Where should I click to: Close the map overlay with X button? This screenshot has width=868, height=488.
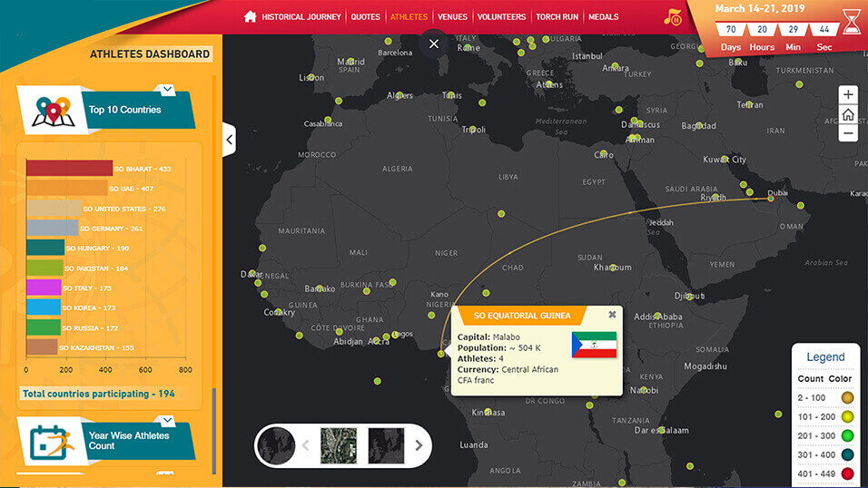coord(434,44)
